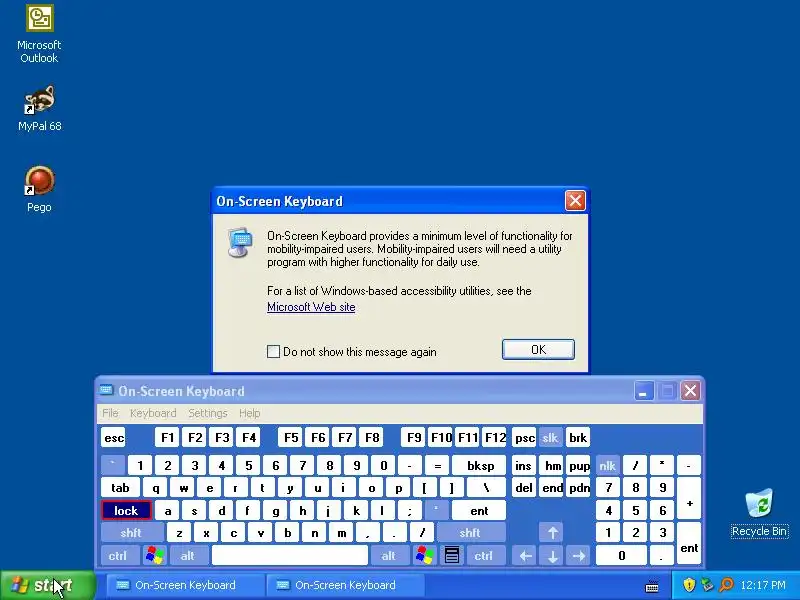The height and width of the screenshot is (600, 800).
Task: Click the keyboard icon in taskbar
Action: pos(652,586)
